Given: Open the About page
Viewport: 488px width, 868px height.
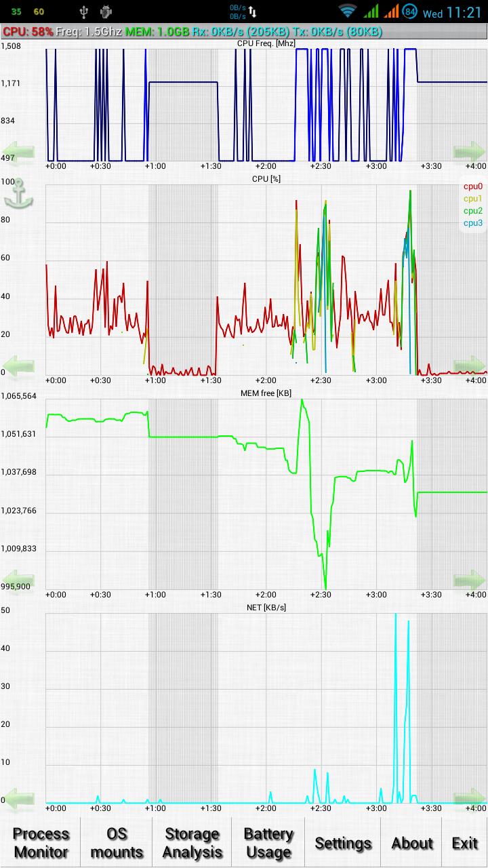Looking at the screenshot, I should (411, 843).
